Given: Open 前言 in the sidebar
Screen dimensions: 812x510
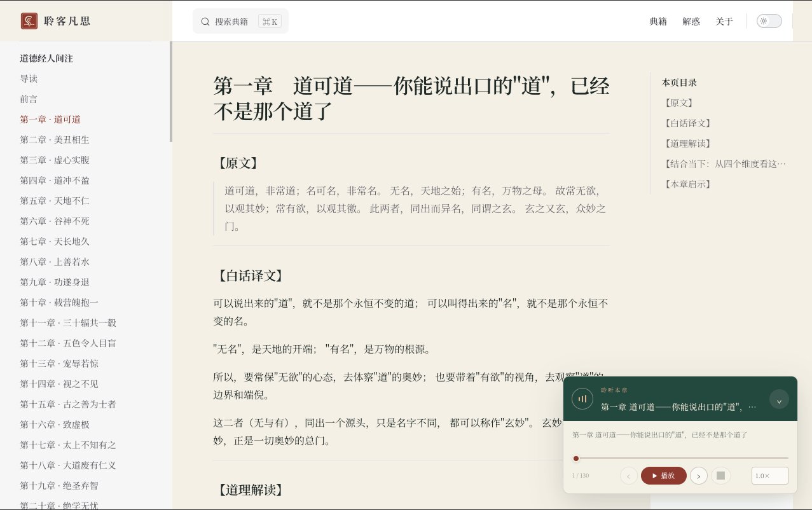Looking at the screenshot, I should coord(29,99).
